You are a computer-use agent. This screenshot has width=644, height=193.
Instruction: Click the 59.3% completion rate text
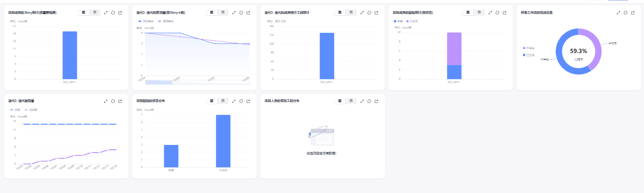(x=579, y=51)
